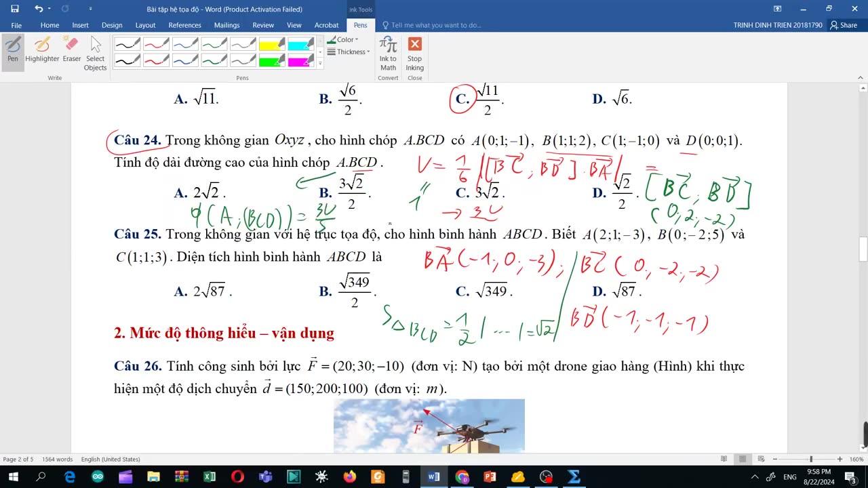Viewport: 868px width, 488px height.
Task: Click Page 2 of 5 in status bar
Action: tap(18, 459)
